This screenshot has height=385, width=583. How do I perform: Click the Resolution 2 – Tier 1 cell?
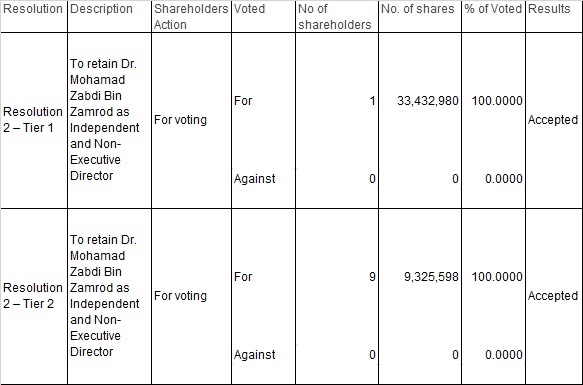pos(33,120)
